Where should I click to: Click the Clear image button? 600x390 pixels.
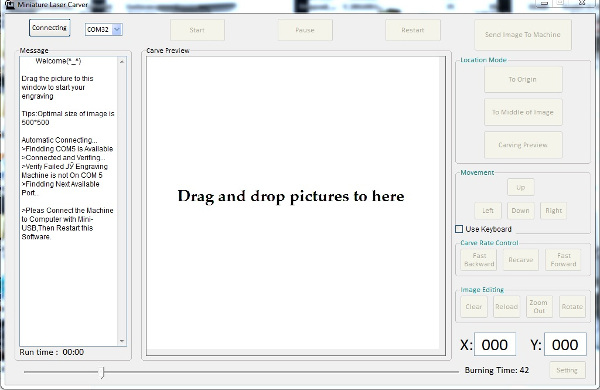[x=474, y=307]
